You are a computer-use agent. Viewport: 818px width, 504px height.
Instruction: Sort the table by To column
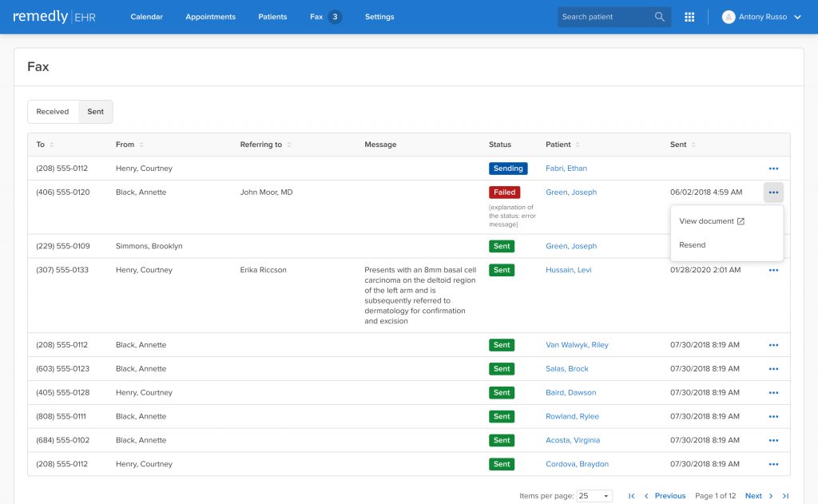click(x=52, y=145)
